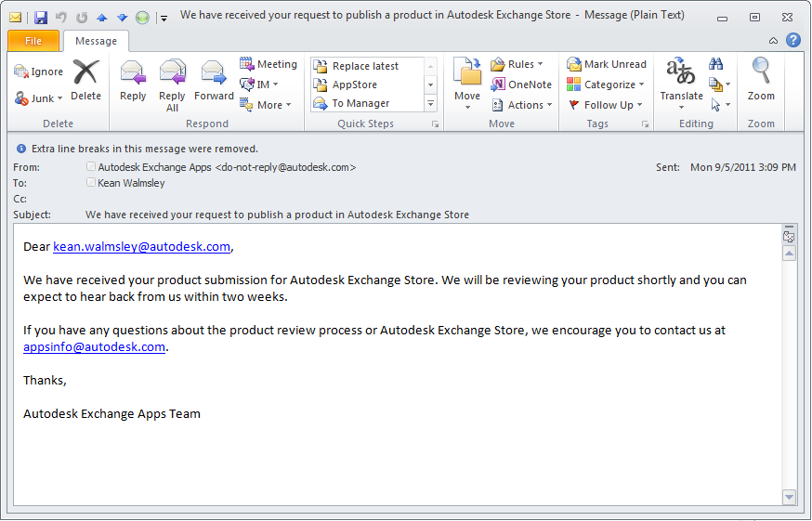Open the Categorize dropdown
Viewport: 812px width, 521px height.
pyautogui.click(x=607, y=85)
